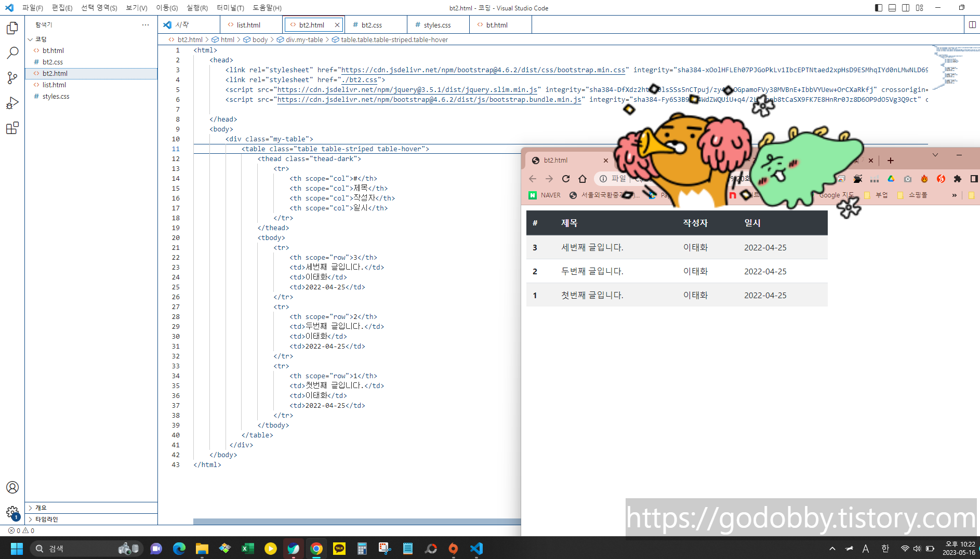Reload the page in Chrome
The height and width of the screenshot is (559, 980).
pos(566,179)
